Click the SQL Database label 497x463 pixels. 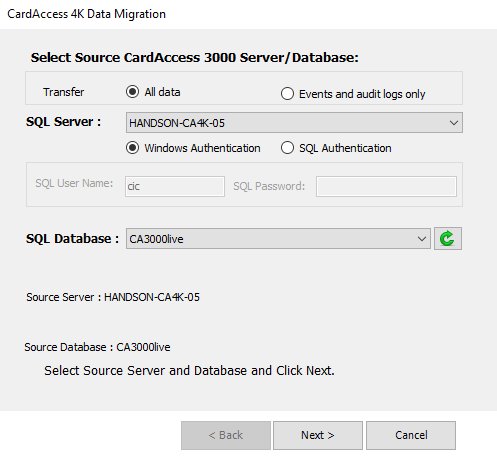tap(72, 239)
